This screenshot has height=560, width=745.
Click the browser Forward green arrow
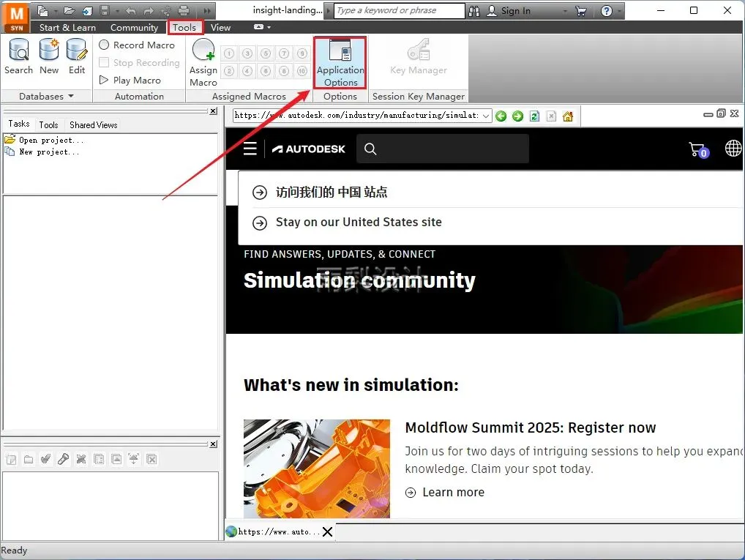(517, 116)
